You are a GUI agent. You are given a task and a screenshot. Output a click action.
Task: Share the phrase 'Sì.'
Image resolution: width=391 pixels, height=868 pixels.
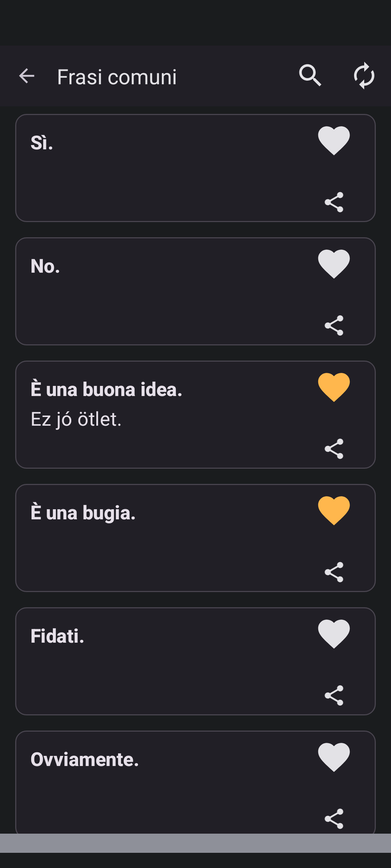(x=334, y=202)
